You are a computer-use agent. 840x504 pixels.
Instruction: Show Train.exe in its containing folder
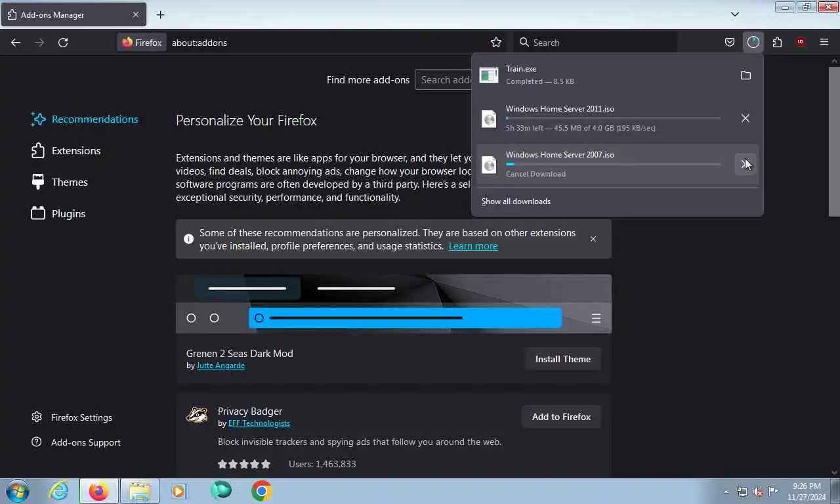(x=745, y=75)
